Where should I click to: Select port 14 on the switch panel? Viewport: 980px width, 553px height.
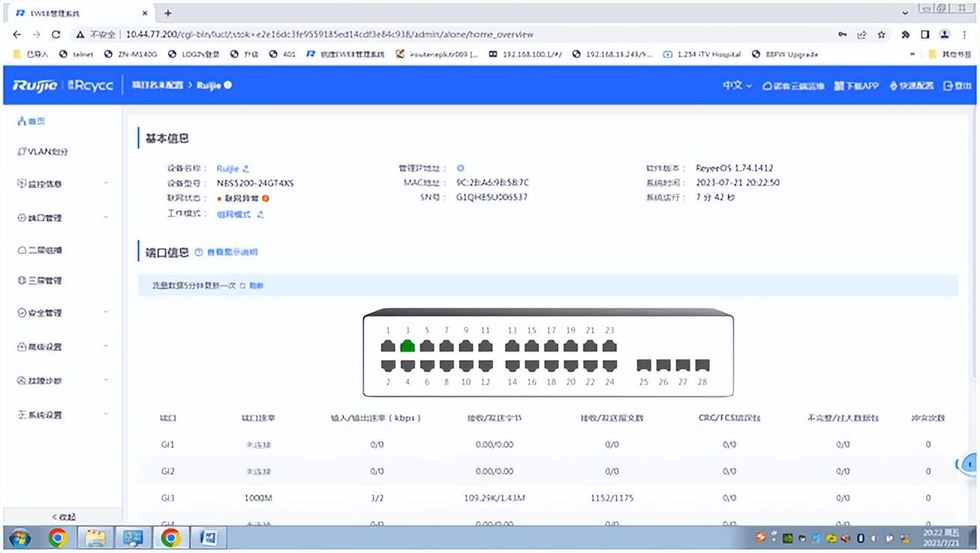tap(512, 366)
